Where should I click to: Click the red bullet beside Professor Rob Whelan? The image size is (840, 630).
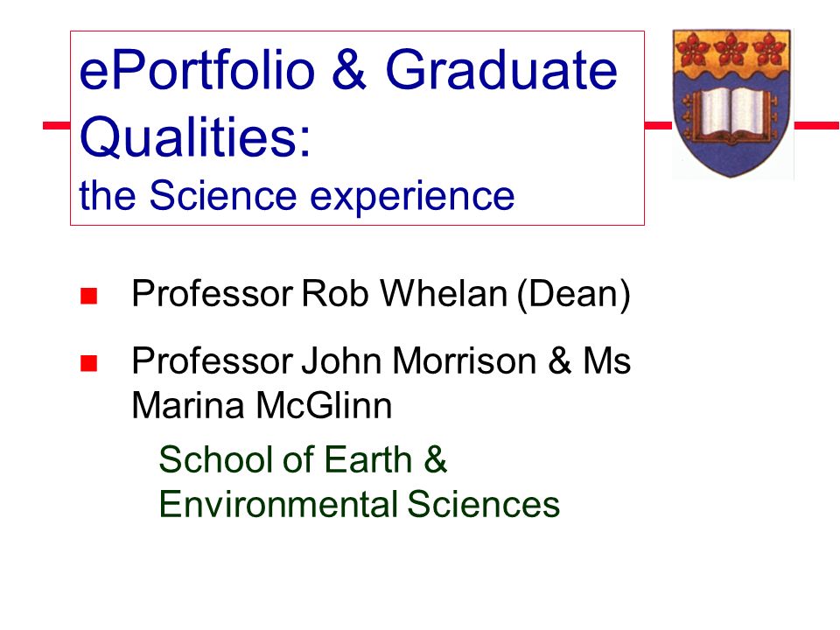[89, 296]
